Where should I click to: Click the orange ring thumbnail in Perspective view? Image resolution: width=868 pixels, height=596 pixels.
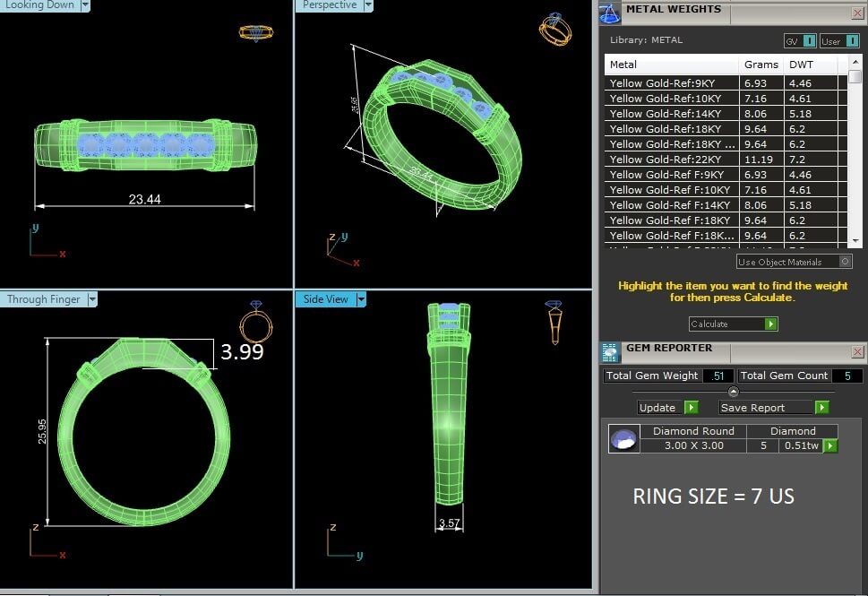pyautogui.click(x=554, y=29)
